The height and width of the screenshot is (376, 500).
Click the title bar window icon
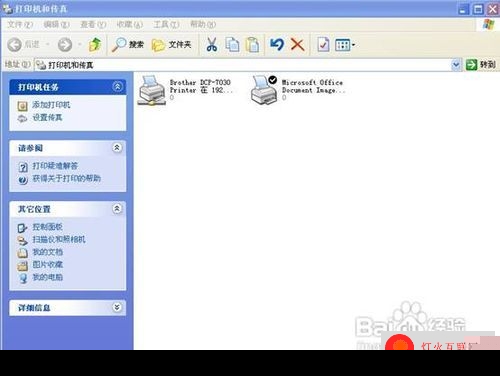(7, 9)
